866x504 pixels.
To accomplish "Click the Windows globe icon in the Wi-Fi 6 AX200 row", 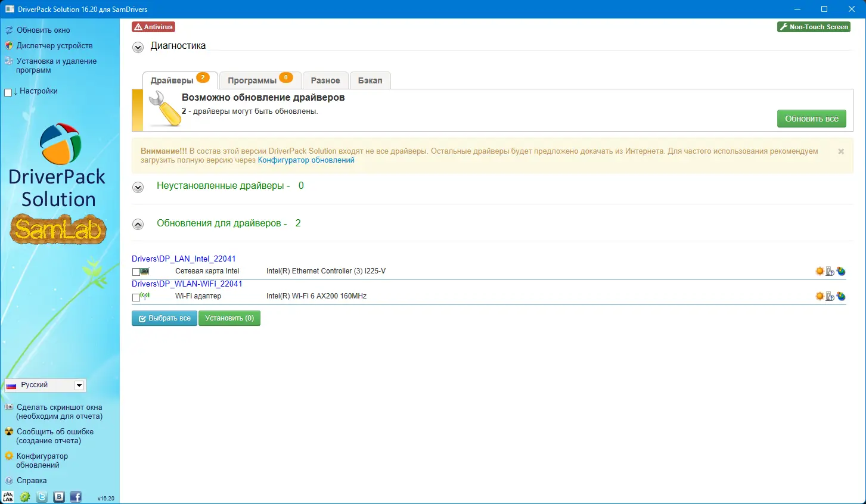I will pos(840,296).
